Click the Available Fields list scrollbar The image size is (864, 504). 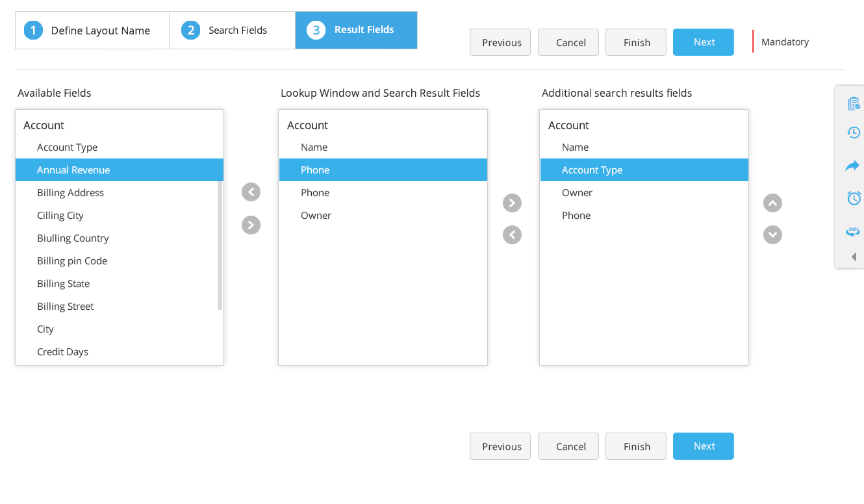[220, 246]
